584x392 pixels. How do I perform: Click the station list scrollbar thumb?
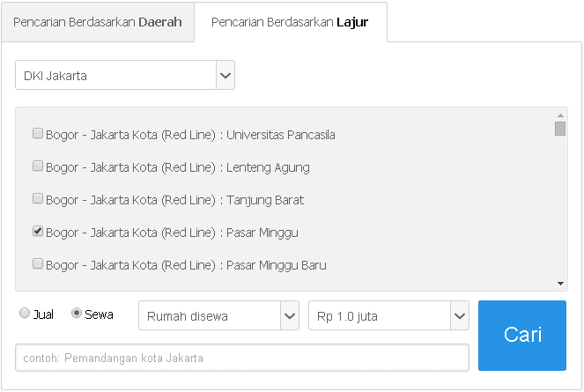560,129
